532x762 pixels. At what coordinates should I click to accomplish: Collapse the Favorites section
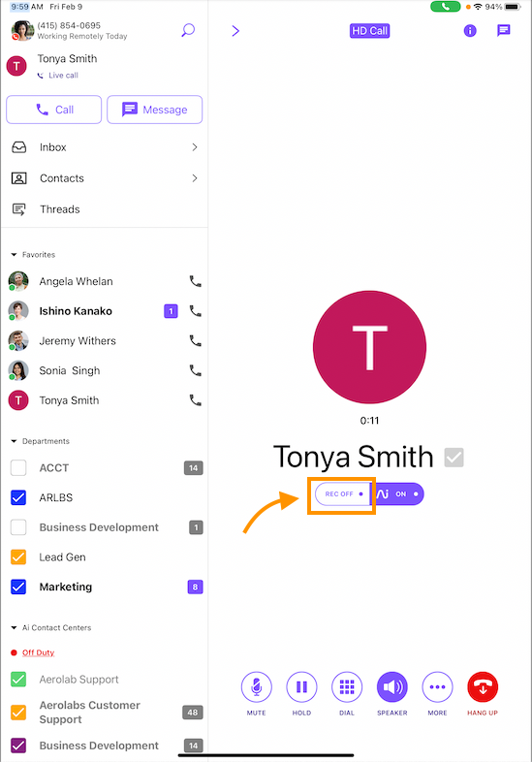(15, 255)
